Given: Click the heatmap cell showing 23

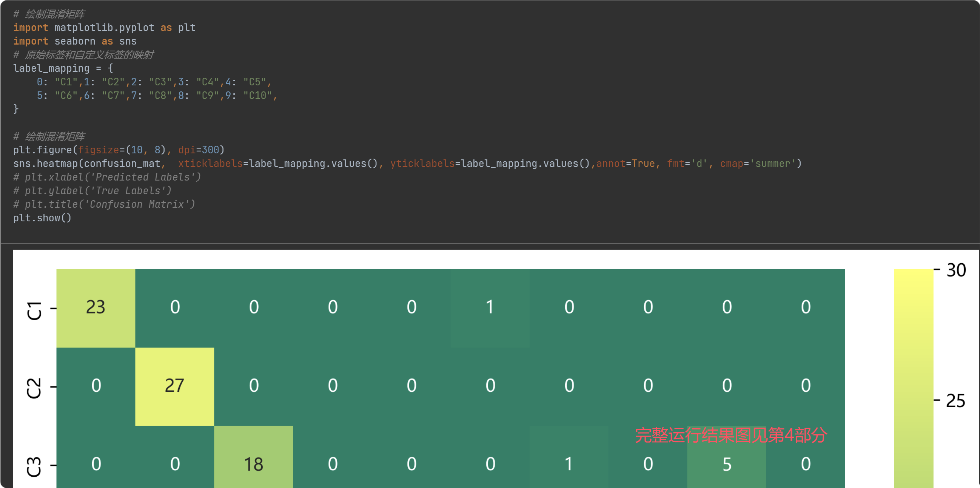Looking at the screenshot, I should (x=96, y=307).
